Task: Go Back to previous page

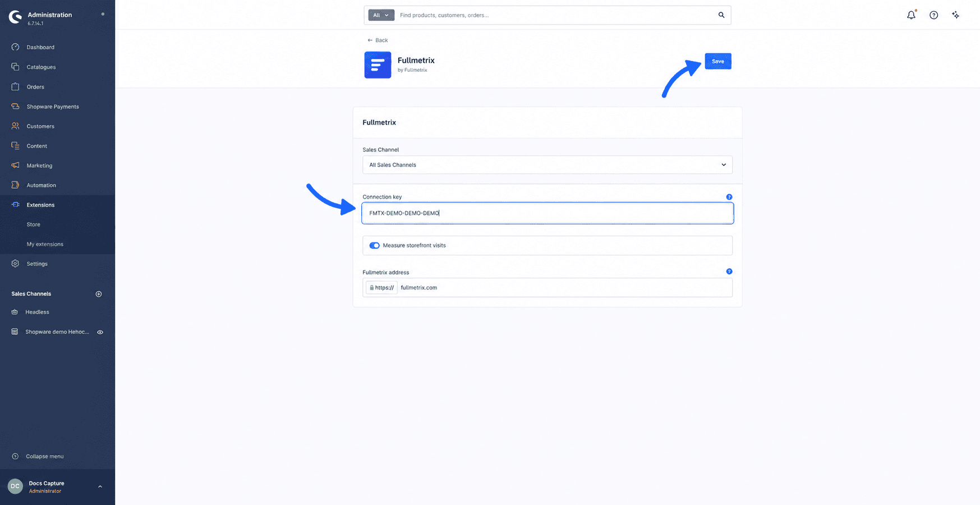Action: pyautogui.click(x=378, y=40)
